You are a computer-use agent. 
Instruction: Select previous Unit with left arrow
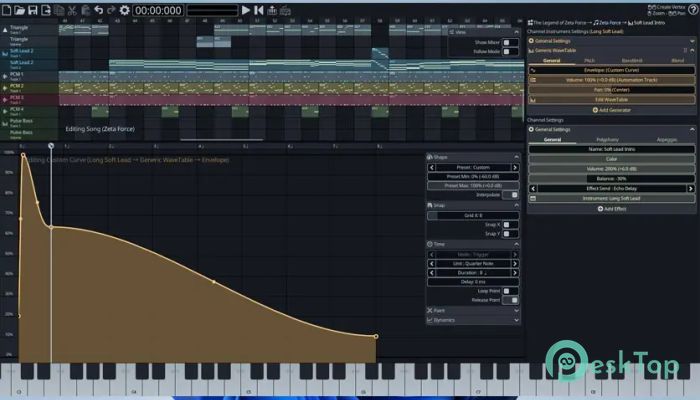click(432, 264)
